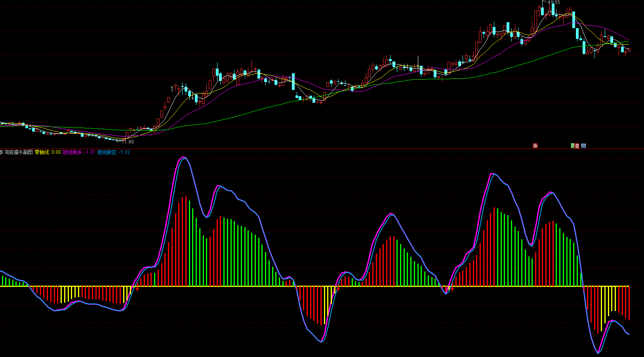Click the blue 财 (finance) icon
The width and height of the screenshot is (644, 357).
[584, 146]
